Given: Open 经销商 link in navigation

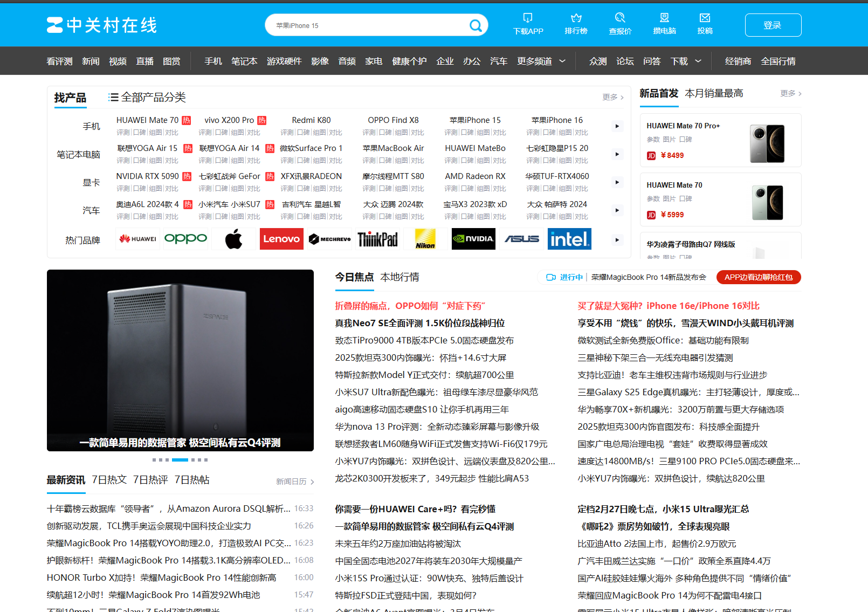Looking at the screenshot, I should point(738,61).
